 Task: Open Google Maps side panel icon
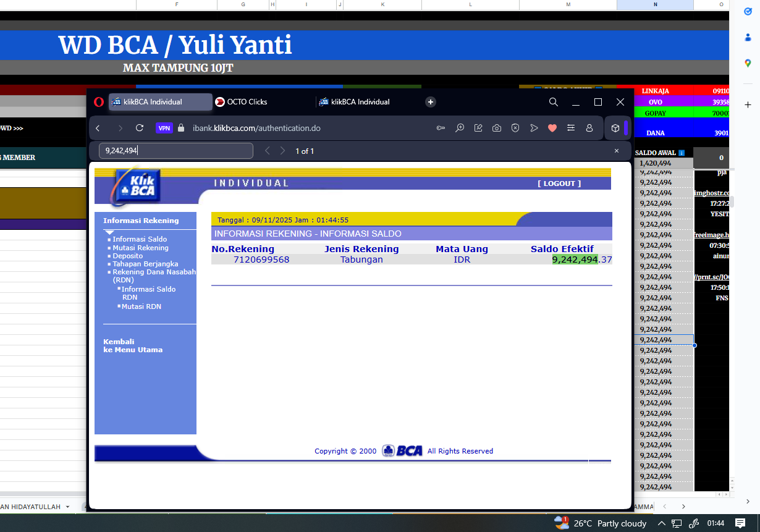748,63
